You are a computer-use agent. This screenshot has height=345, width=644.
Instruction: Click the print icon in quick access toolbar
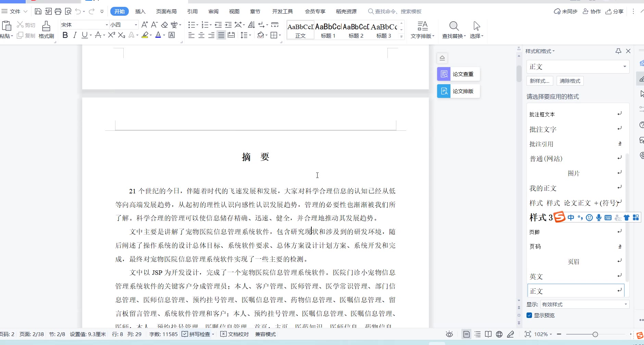(x=58, y=12)
